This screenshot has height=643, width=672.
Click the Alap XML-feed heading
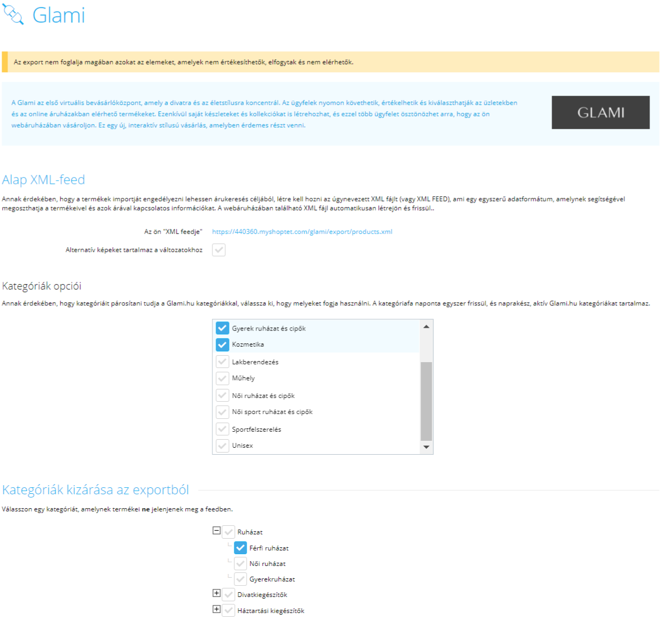click(x=43, y=180)
